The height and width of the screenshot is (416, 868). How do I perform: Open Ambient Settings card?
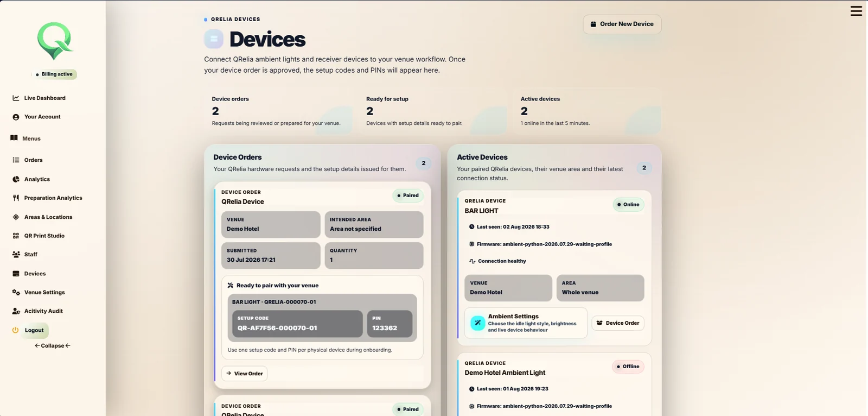pos(526,323)
